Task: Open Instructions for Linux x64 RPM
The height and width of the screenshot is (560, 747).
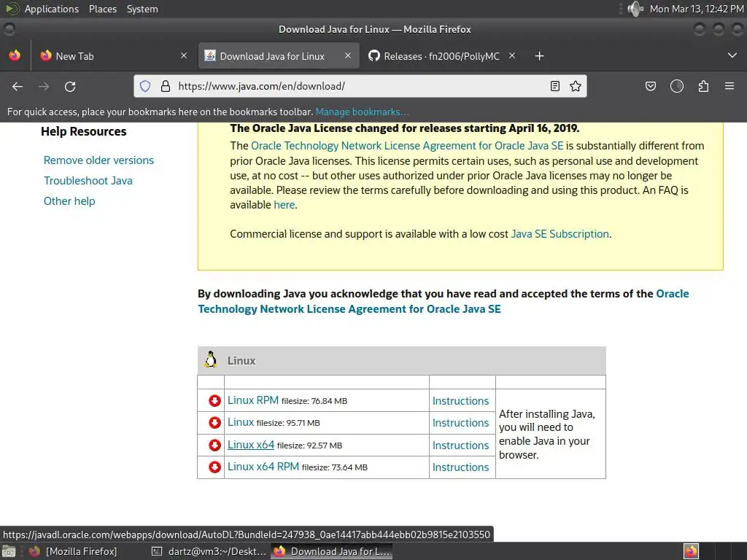Action: (461, 467)
